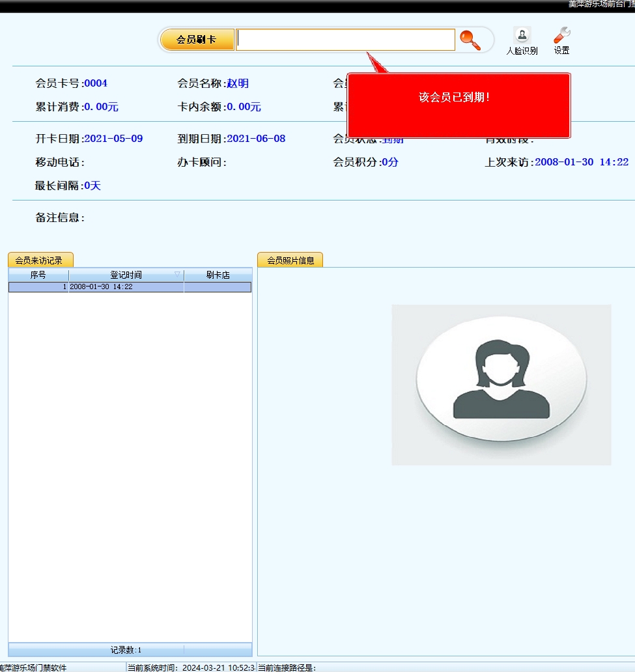The height and width of the screenshot is (672, 635).
Task: Click expiry date 2021-06-08
Action: pyautogui.click(x=256, y=139)
